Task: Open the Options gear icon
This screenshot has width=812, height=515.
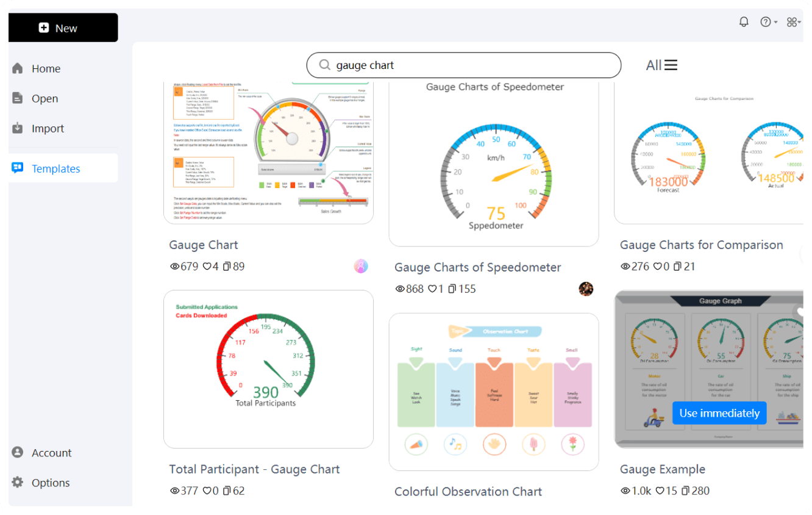Action: click(18, 482)
